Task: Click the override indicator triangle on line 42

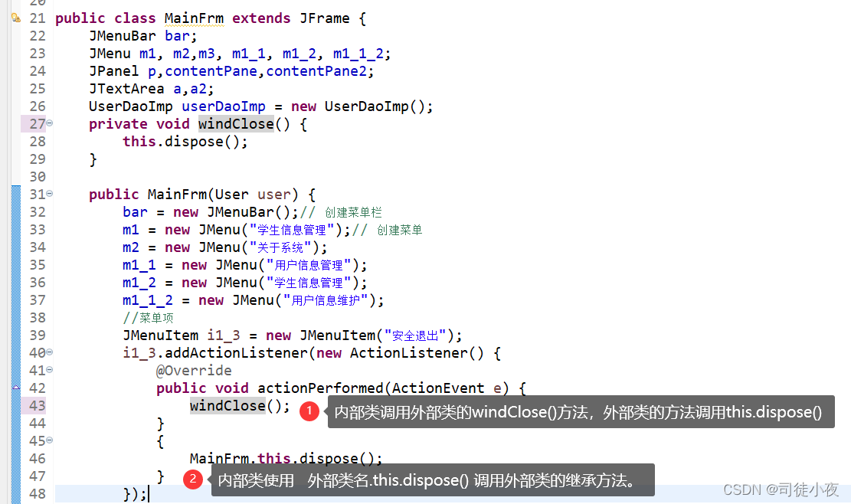Action: tap(16, 388)
